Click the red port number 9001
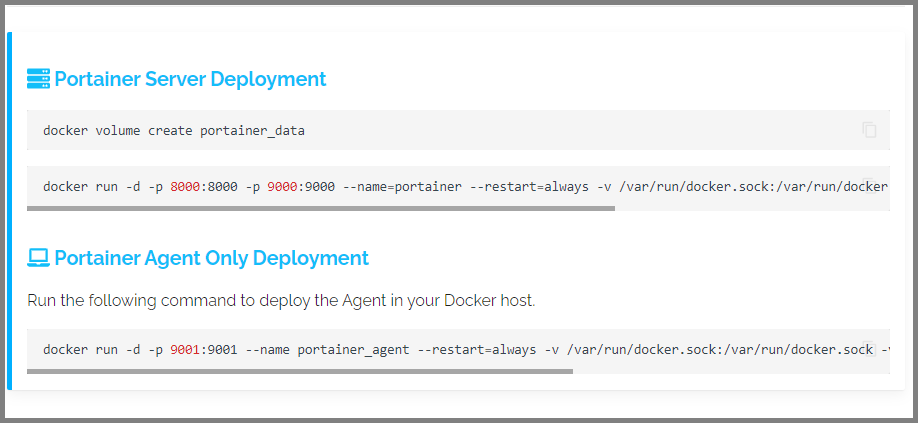This screenshot has width=918, height=423. (183, 350)
